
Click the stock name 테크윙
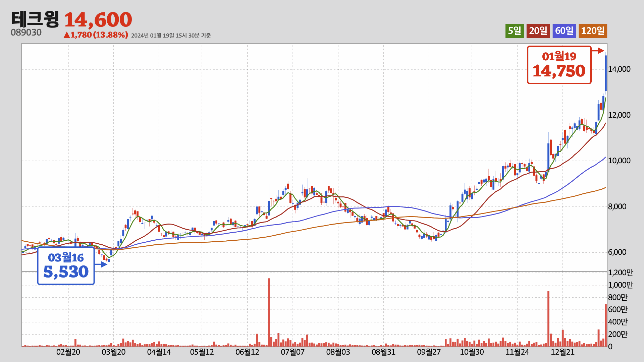coord(35,19)
